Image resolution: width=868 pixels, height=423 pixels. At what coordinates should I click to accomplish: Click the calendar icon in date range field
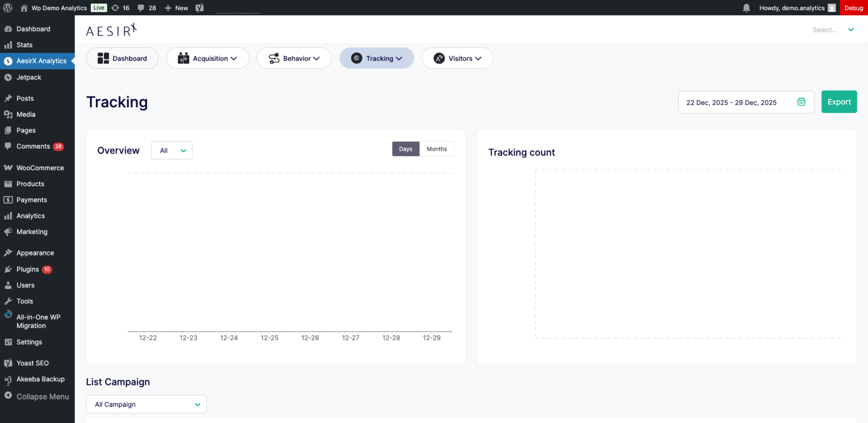pos(801,102)
